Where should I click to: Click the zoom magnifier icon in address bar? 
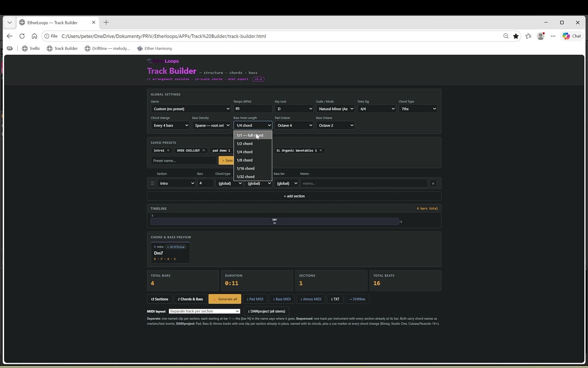(506, 36)
